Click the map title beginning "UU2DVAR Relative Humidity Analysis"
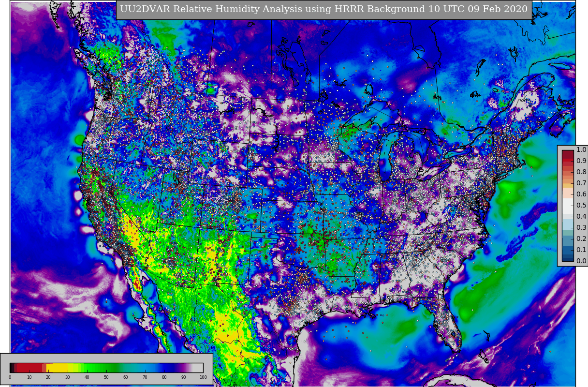This screenshot has height=387, width=588. point(324,9)
